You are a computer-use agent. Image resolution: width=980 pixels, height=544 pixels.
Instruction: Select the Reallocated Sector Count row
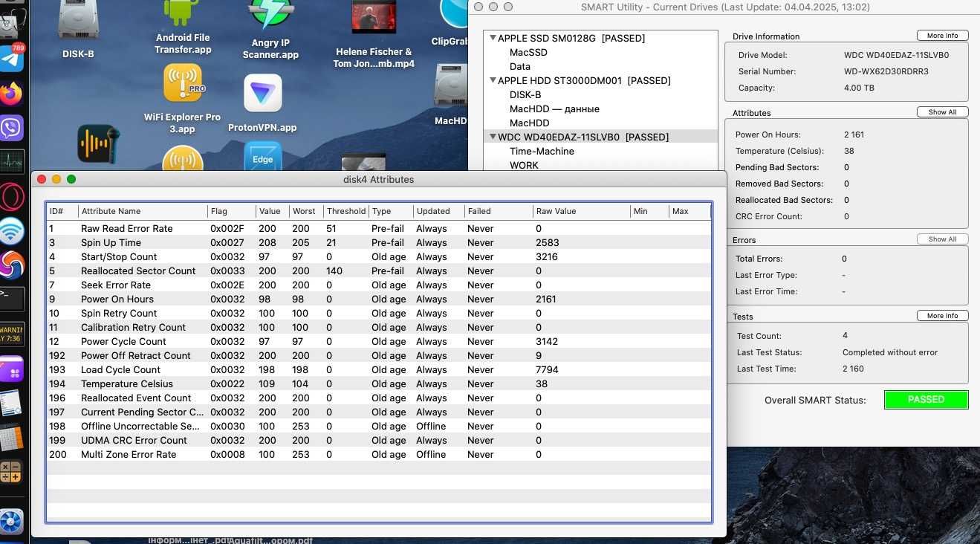pyautogui.click(x=379, y=271)
